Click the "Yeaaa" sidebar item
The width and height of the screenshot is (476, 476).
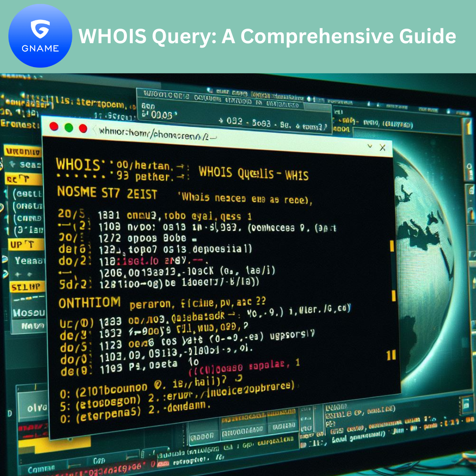click(x=30, y=261)
